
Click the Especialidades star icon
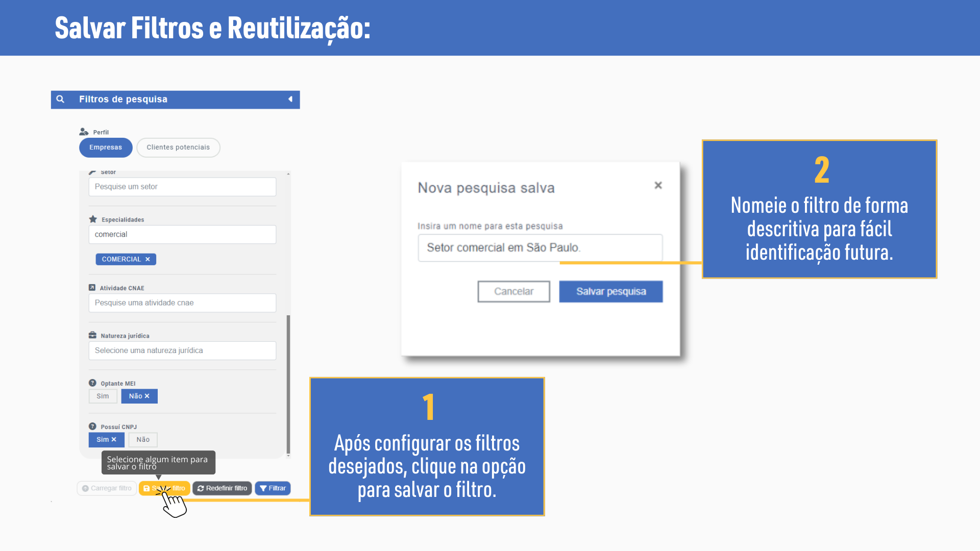point(93,219)
